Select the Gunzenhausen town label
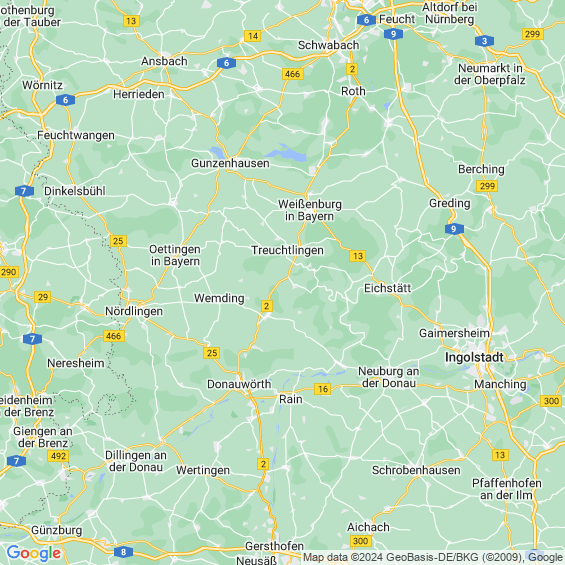565x565 pixels. 230,163
